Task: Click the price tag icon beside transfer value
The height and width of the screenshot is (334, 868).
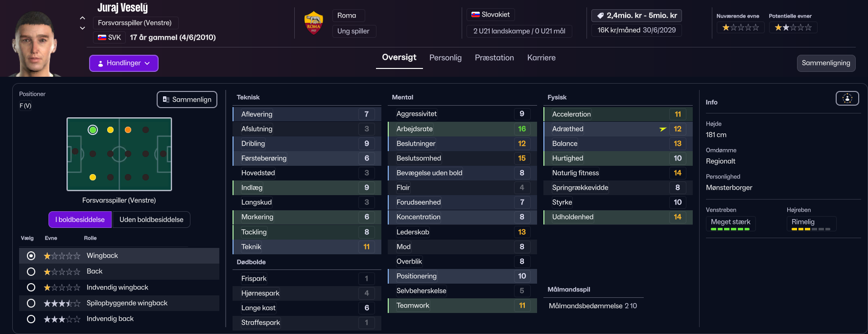Action: coord(600,16)
